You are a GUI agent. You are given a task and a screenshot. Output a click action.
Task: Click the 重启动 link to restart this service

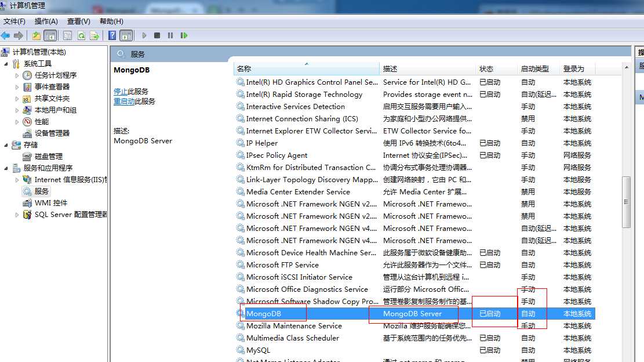pyautogui.click(x=124, y=101)
